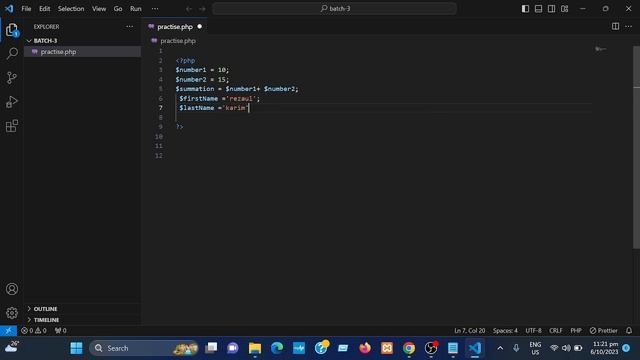Open the Explorer view in activity bar
Image resolution: width=640 pixels, height=360 pixels.
12,30
